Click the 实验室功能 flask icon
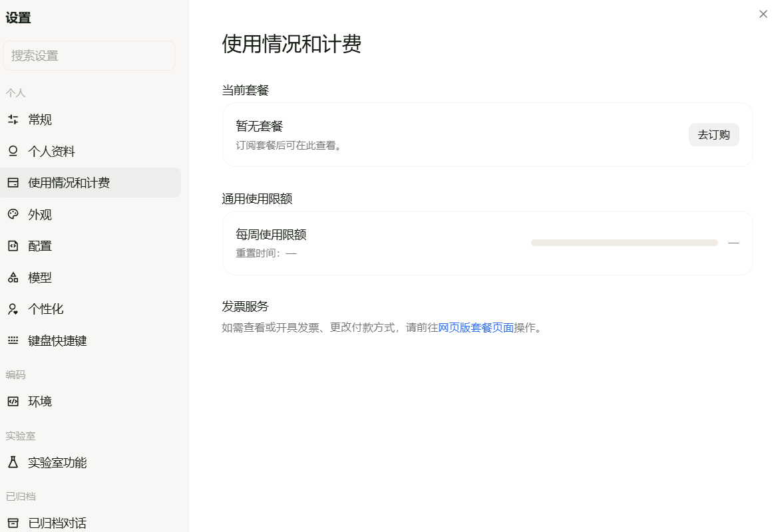The height and width of the screenshot is (532, 778). pos(13,462)
